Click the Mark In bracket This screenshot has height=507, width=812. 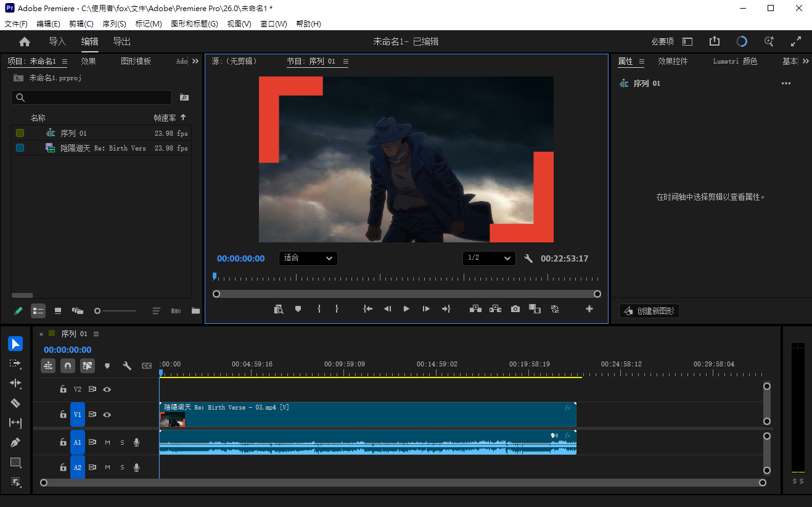coord(319,309)
